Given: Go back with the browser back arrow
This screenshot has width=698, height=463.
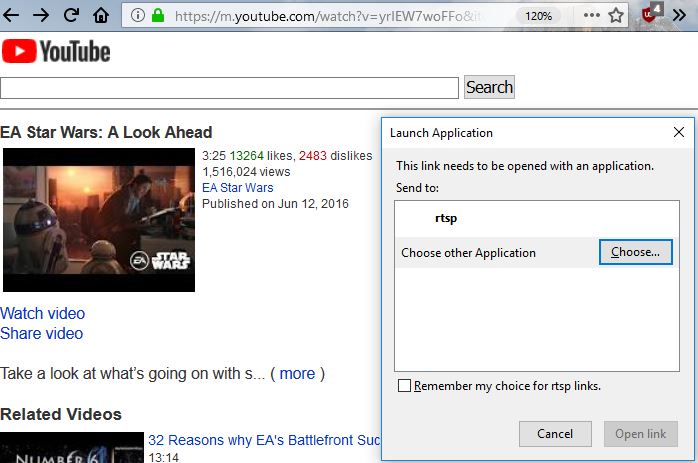Looking at the screenshot, I should (x=11, y=16).
